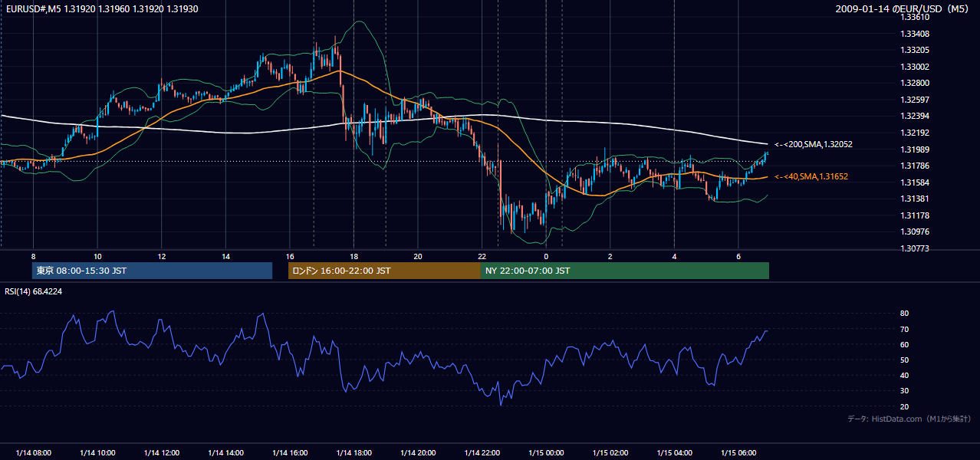Click hour label 12 under price chart

point(162,256)
